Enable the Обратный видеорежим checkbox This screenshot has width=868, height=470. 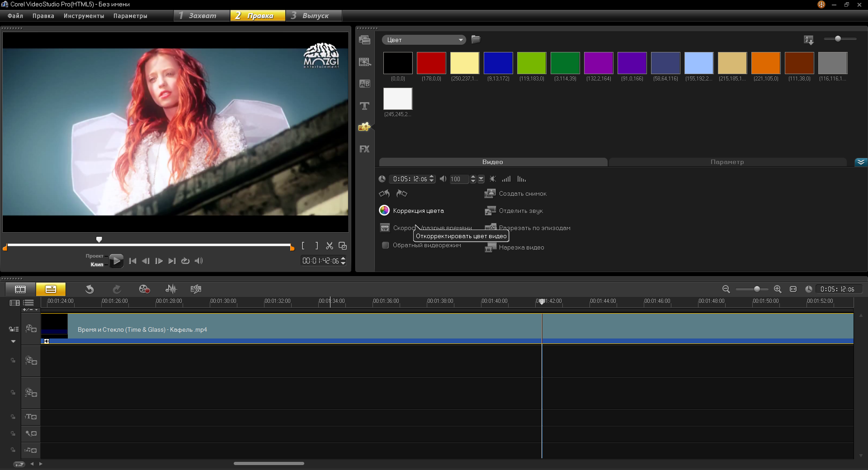point(385,245)
